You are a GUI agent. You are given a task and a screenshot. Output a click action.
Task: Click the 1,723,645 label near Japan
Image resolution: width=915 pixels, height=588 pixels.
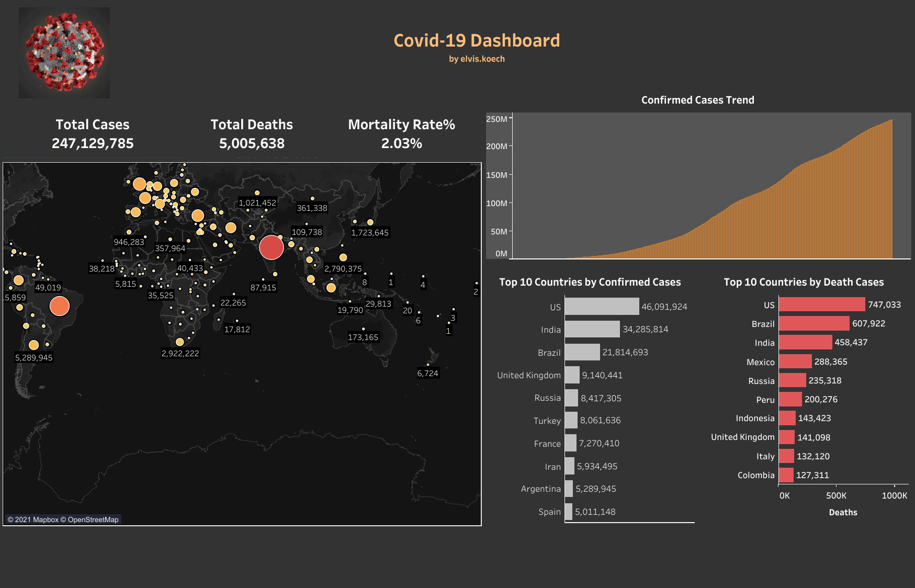[x=369, y=233]
